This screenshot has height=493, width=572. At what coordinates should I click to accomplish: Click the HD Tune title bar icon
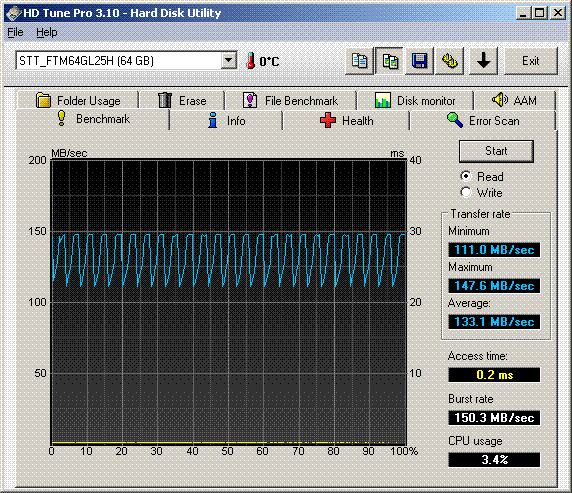pyautogui.click(x=13, y=13)
